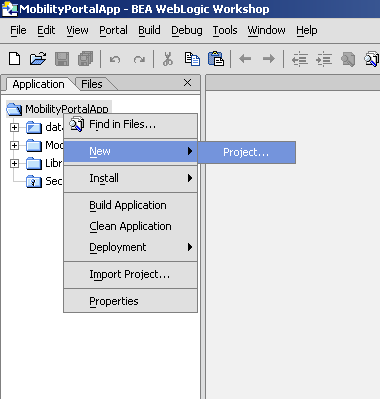The height and width of the screenshot is (399, 380).
Task: Open the View menu
Action: pos(77,30)
